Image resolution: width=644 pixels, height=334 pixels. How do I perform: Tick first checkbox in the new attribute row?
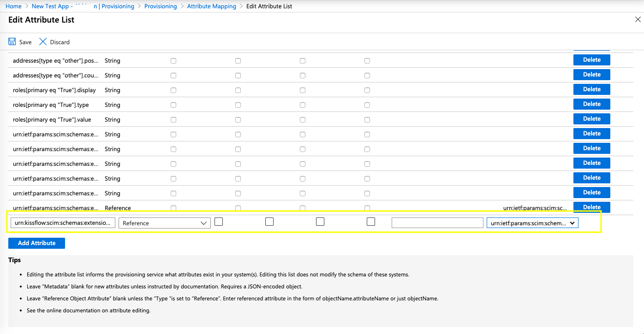pyautogui.click(x=219, y=222)
